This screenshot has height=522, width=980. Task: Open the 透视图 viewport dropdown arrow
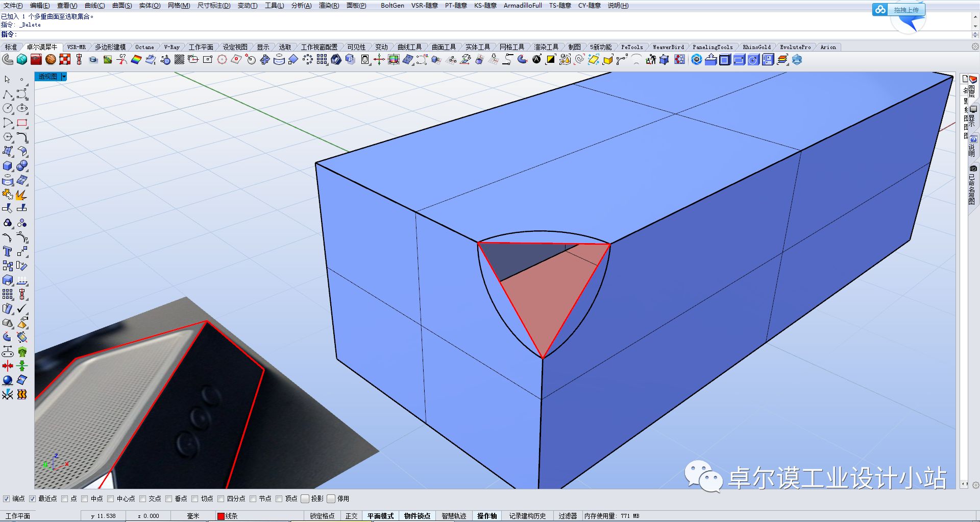pos(64,77)
